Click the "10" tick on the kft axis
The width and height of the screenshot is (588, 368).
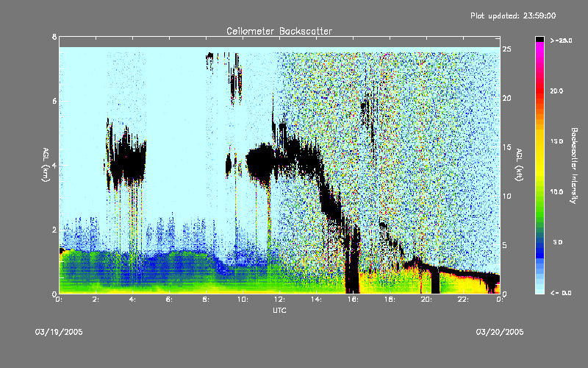click(506, 196)
